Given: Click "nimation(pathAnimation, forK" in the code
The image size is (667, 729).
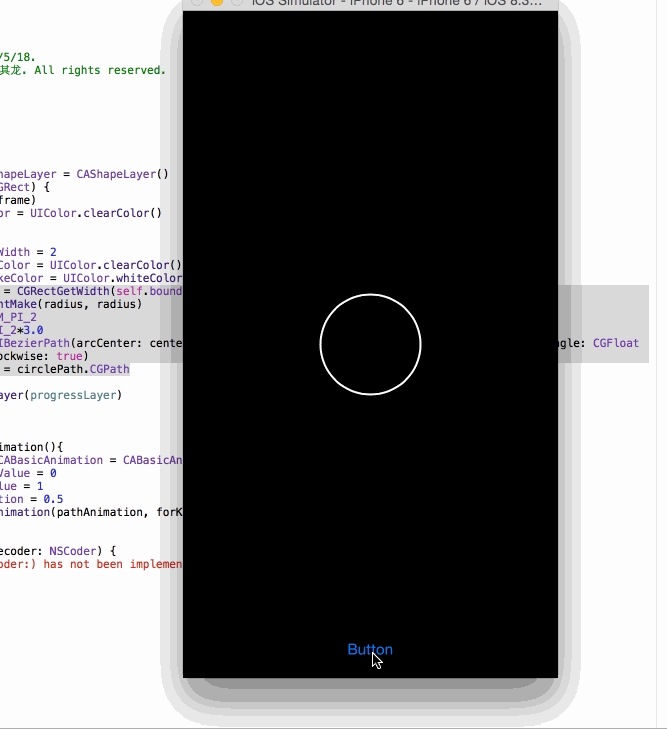Looking at the screenshot, I should tap(91, 513).
